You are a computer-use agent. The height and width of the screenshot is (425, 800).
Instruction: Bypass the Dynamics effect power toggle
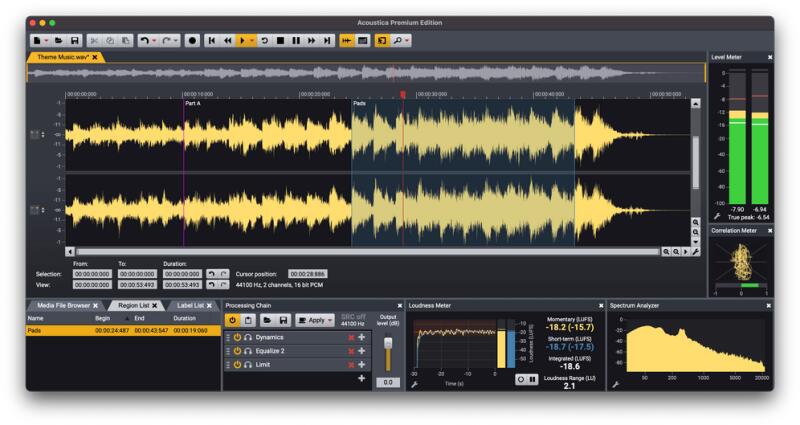[237, 337]
